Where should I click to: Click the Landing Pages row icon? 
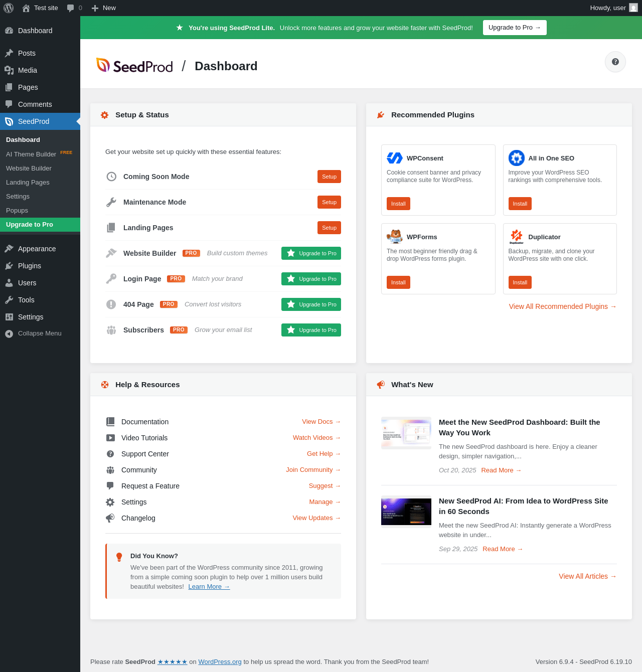(x=111, y=228)
